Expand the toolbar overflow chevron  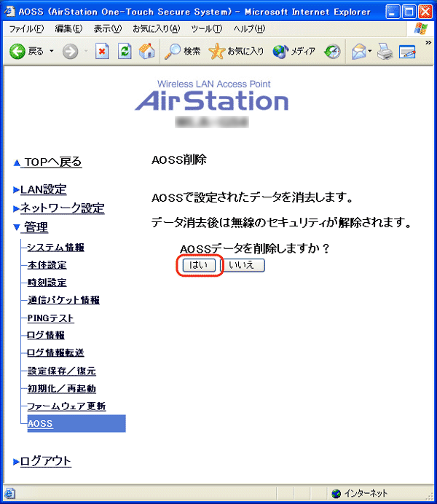428,42
